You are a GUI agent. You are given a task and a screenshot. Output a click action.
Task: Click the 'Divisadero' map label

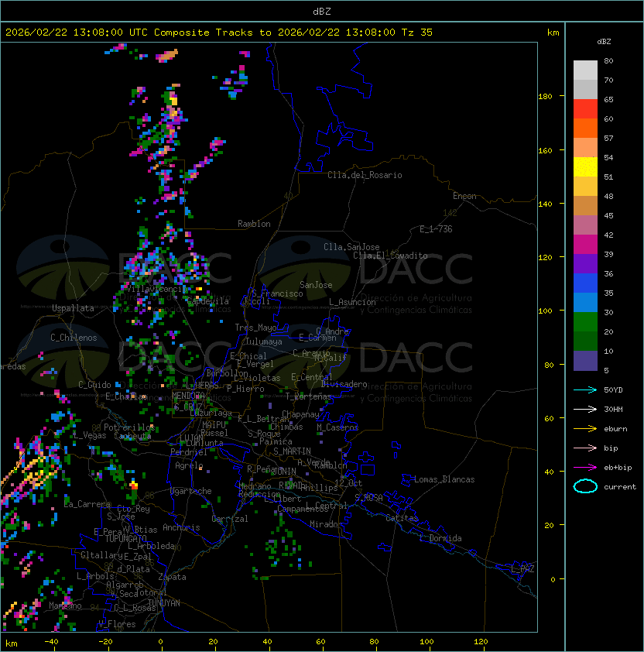tap(344, 384)
